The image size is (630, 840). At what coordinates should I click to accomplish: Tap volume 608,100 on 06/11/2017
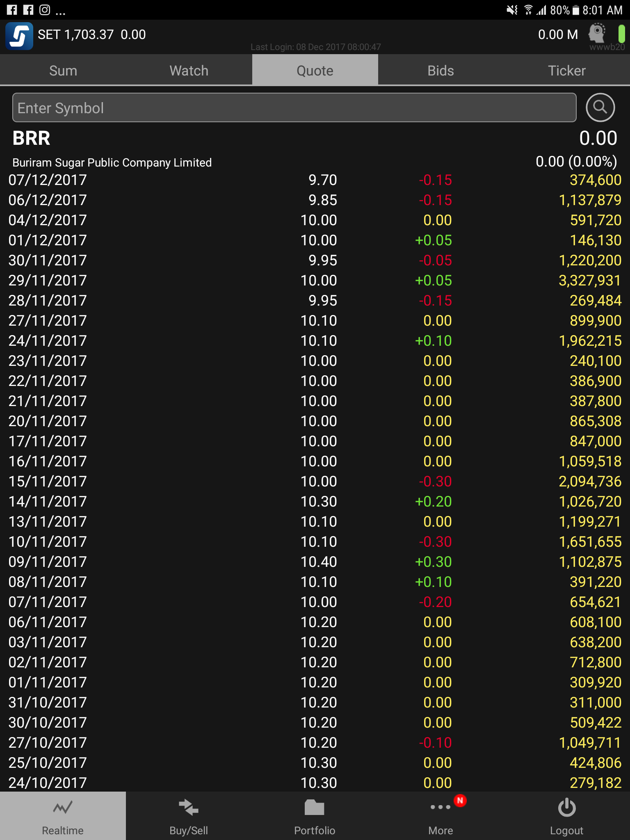pyautogui.click(x=596, y=622)
